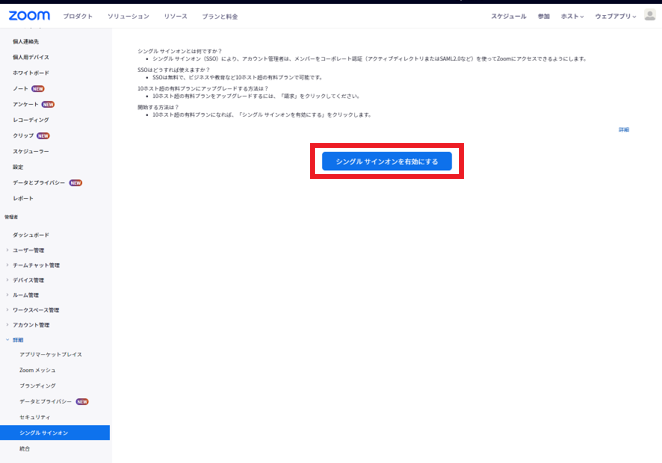Open プロダクト in top navigation
Viewport: 662px width, 463px height.
pos(78,16)
